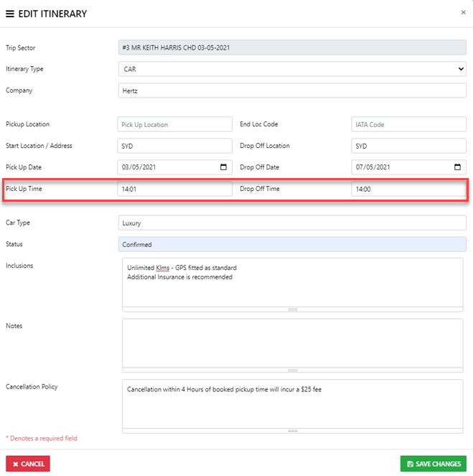
Task: Click the Start Location / Address field
Action: (174, 146)
